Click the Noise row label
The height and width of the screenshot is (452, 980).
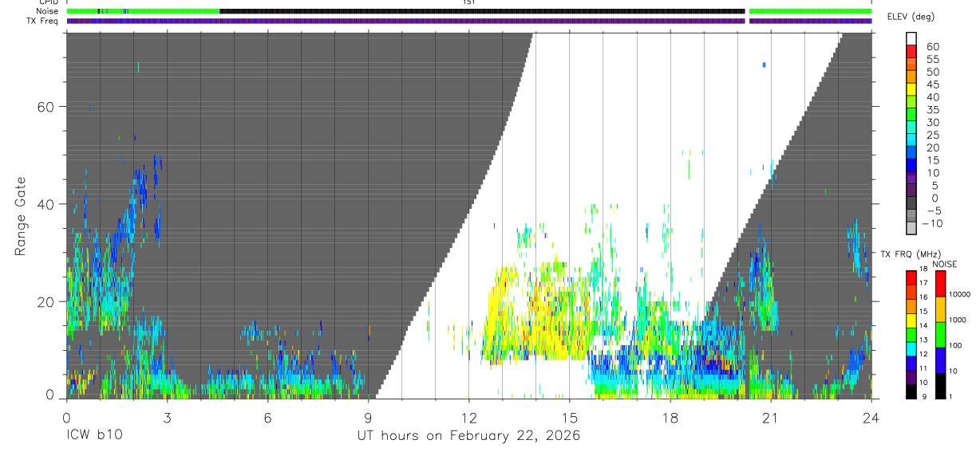(x=48, y=11)
